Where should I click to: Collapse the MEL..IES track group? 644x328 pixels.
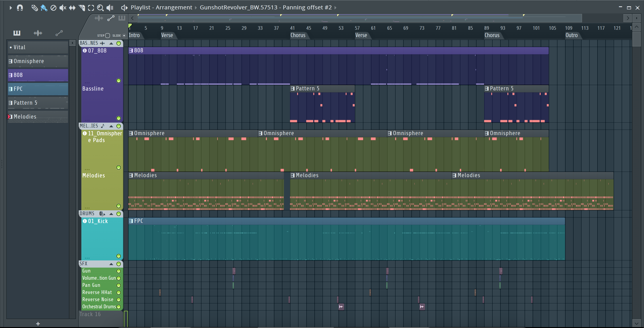click(x=111, y=126)
